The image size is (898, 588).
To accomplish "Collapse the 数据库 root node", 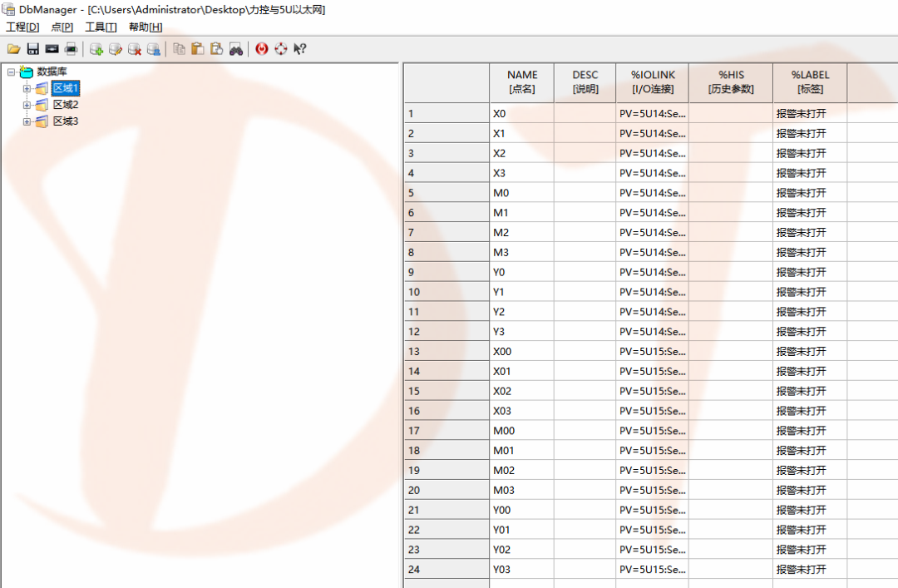I will coord(11,72).
